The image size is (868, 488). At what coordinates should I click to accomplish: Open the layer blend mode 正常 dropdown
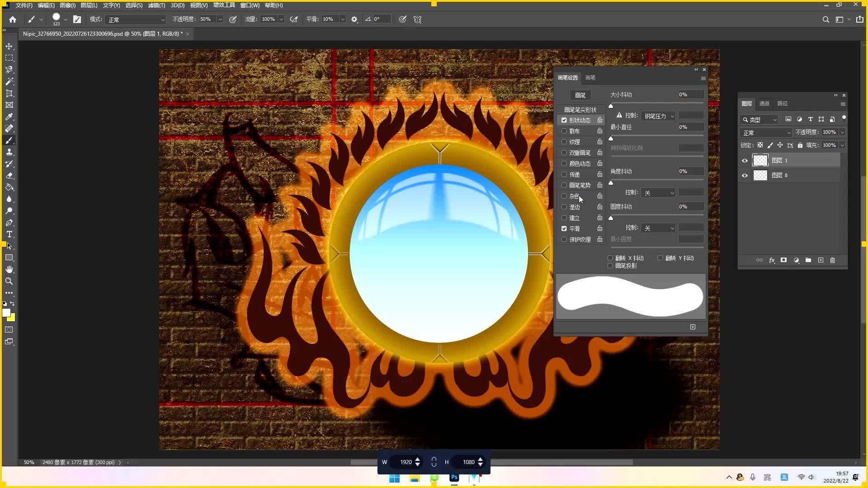(766, 132)
